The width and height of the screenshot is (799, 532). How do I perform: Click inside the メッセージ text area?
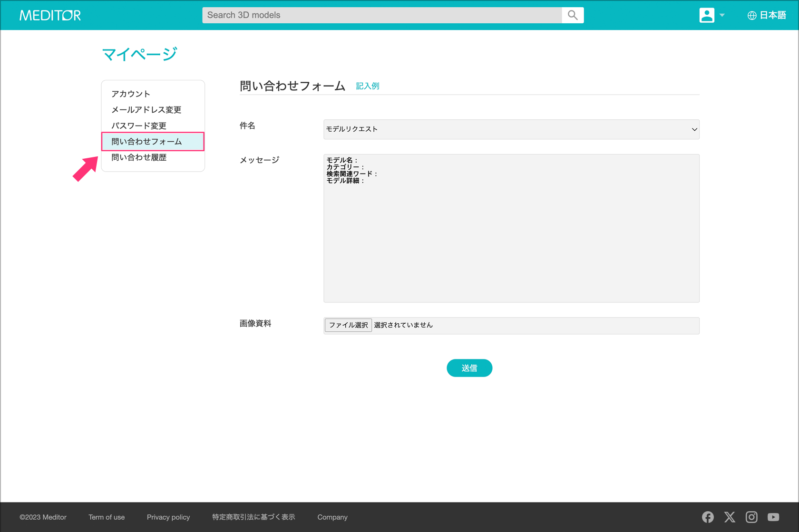pos(511,238)
